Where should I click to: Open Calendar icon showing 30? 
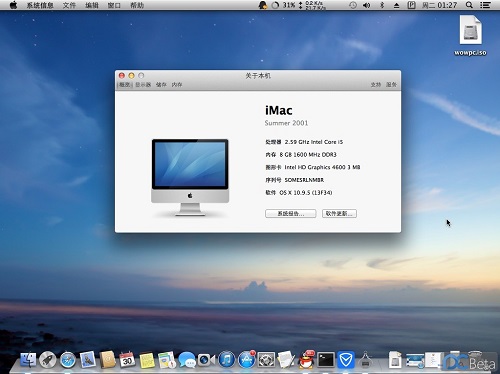pos(127,360)
